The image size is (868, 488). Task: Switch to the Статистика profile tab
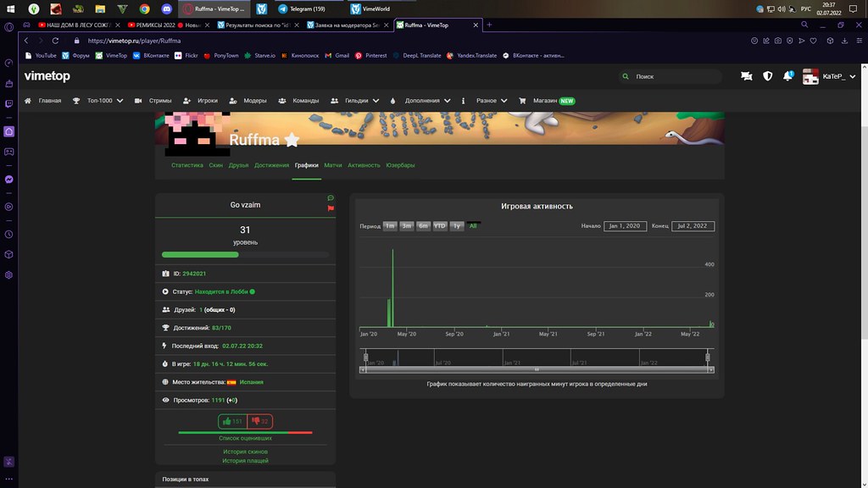187,165
